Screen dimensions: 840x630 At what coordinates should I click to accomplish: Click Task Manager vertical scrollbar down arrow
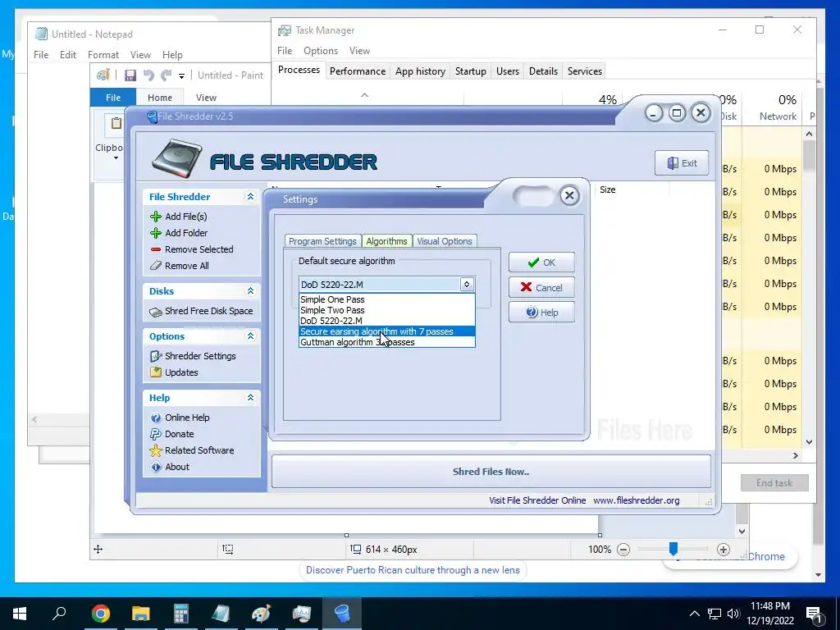[x=810, y=442]
